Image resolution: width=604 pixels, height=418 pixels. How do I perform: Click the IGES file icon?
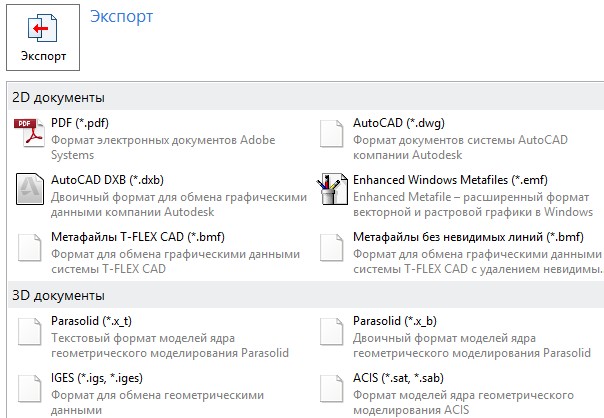(30, 388)
